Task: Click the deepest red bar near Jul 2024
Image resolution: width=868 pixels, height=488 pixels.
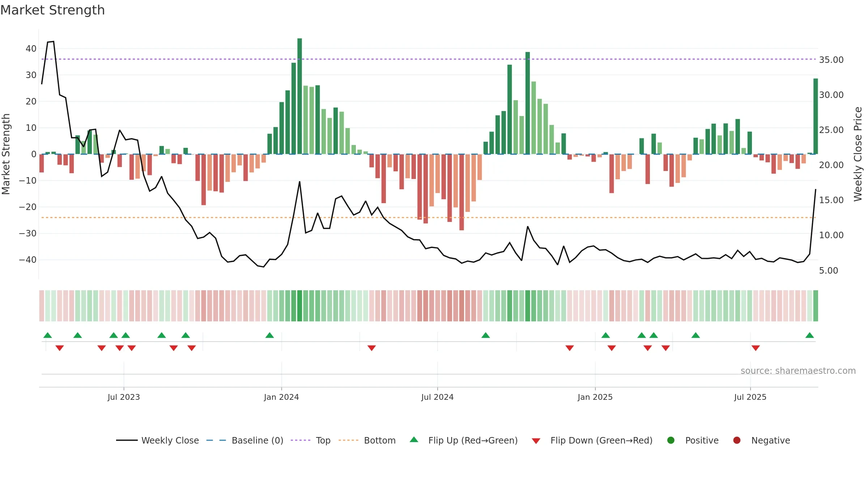Action: tap(461, 192)
